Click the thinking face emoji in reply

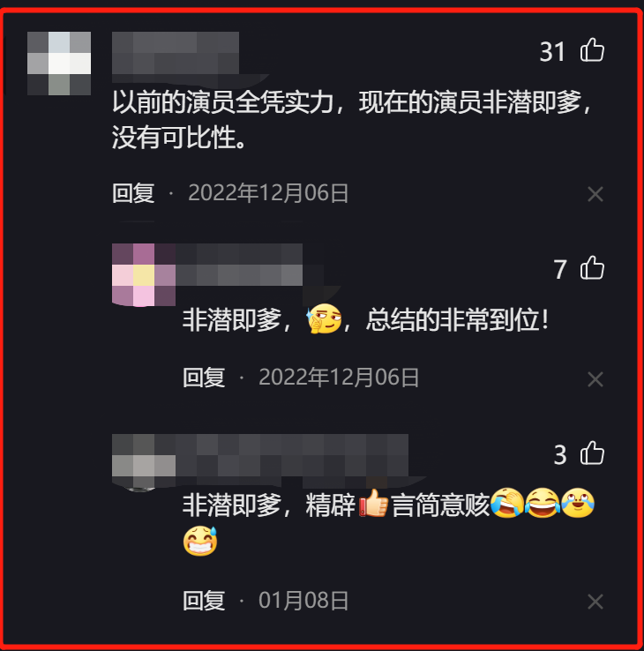pyautogui.click(x=324, y=318)
